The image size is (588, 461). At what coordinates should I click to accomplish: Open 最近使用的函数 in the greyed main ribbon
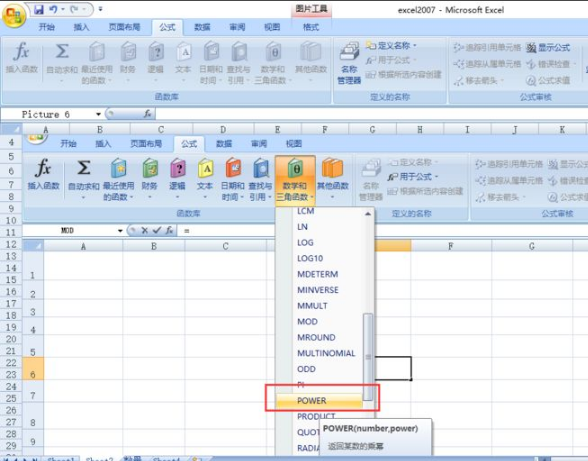pos(97,63)
